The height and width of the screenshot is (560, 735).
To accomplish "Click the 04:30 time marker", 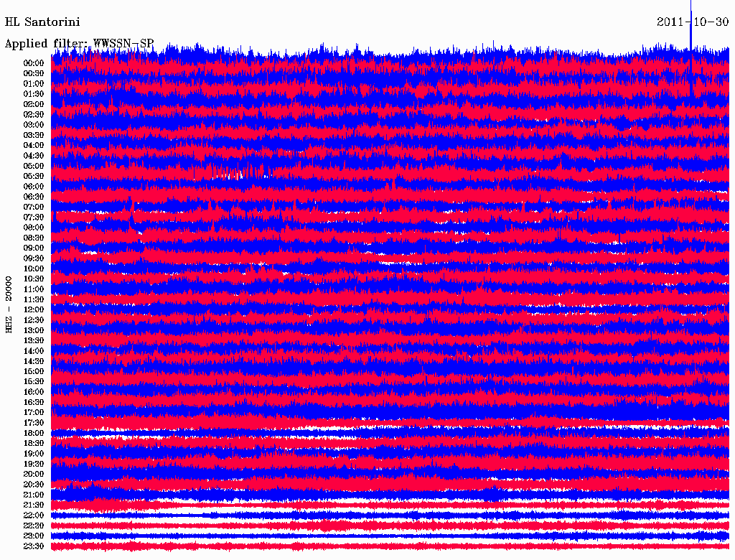I will tap(34, 156).
